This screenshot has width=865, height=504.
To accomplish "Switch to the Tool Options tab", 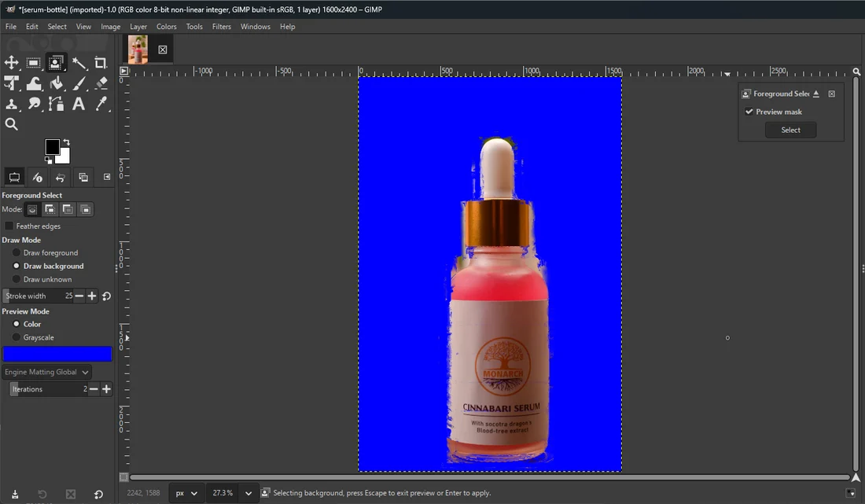I will click(14, 177).
